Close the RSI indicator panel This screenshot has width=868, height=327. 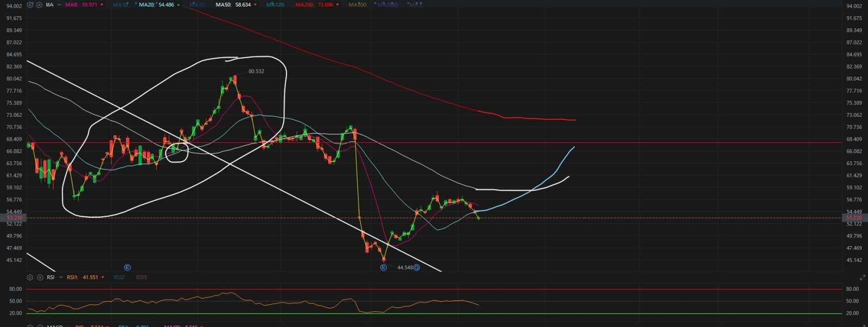click(39, 278)
